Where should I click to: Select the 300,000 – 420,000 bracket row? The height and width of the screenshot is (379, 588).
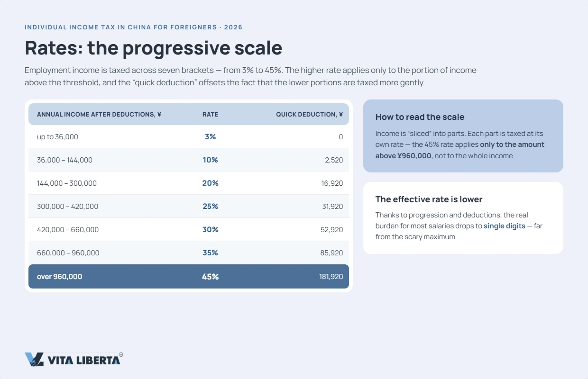pos(189,206)
